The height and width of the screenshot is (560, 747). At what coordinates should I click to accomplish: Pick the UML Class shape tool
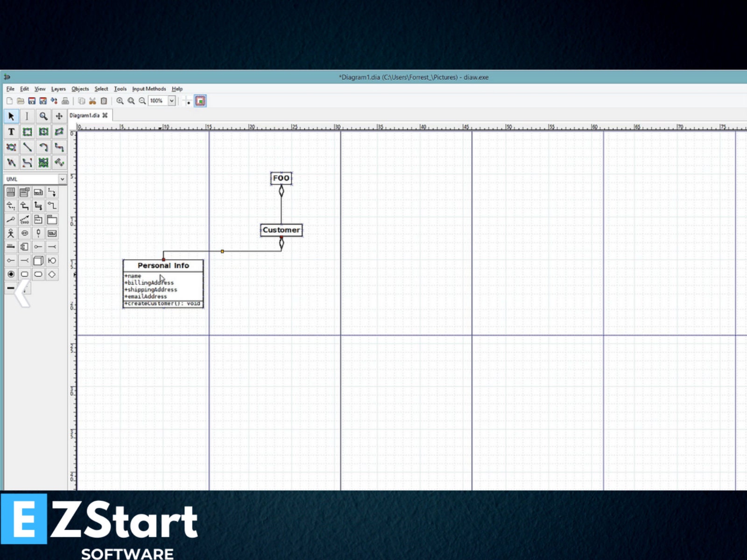11,191
